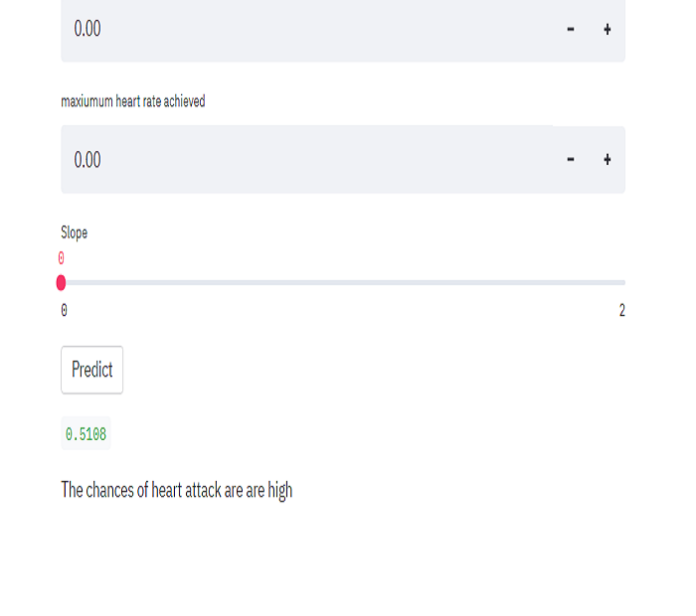Click plus stepper of the top number field

pyautogui.click(x=607, y=30)
